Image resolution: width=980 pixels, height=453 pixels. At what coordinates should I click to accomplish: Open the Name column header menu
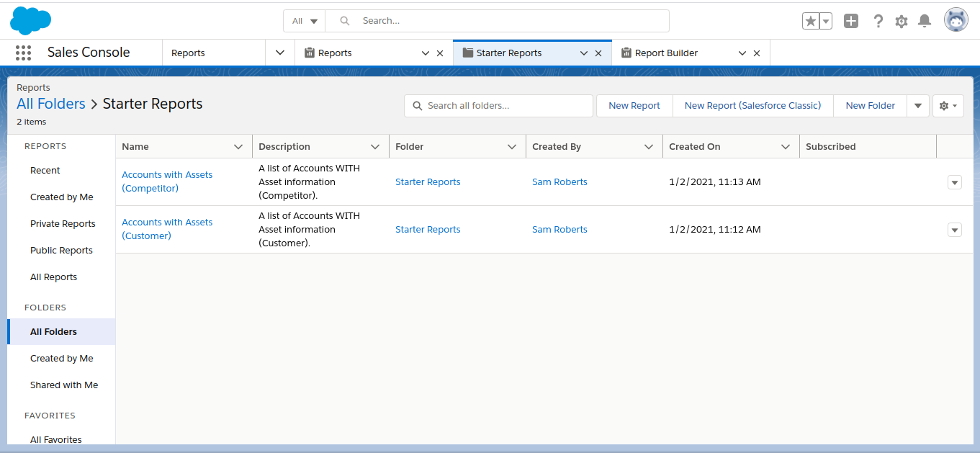point(238,146)
